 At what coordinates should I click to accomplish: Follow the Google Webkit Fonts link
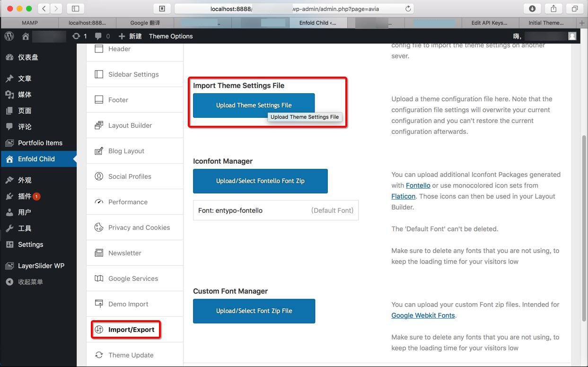point(423,315)
